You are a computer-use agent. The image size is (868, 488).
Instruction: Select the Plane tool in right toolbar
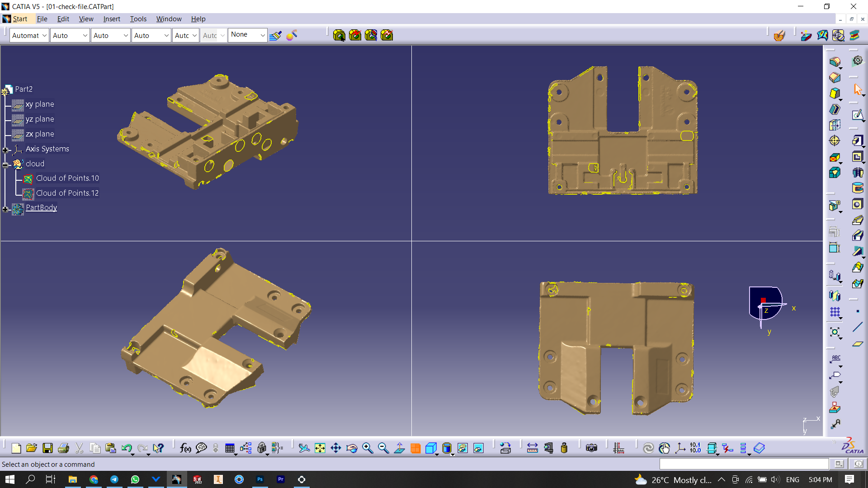pyautogui.click(x=858, y=344)
